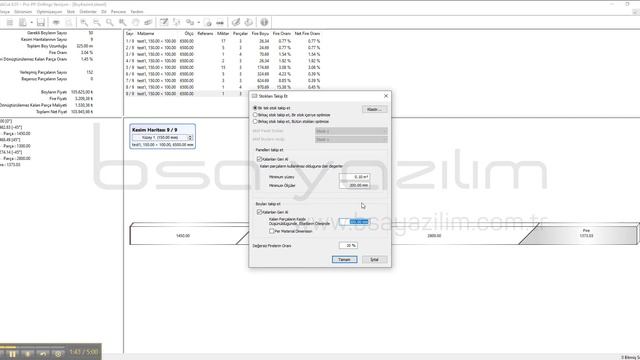
Task: Click the Zoom In magnifier icon
Action: tap(84, 22)
